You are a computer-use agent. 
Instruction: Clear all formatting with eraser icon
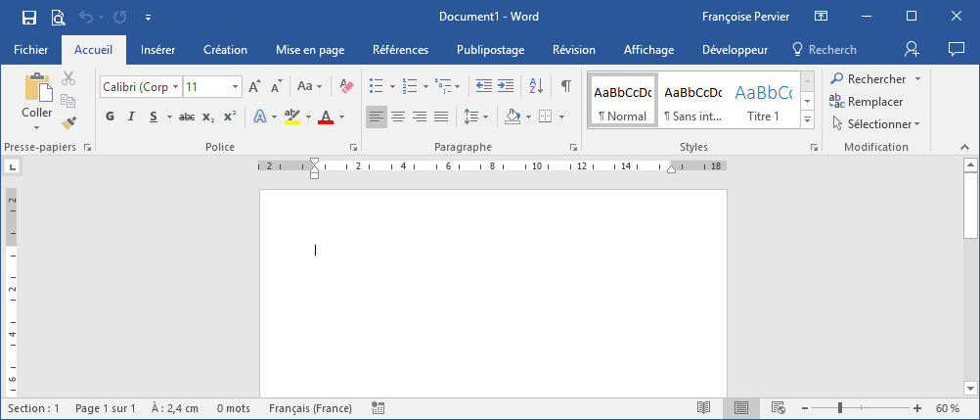(345, 87)
